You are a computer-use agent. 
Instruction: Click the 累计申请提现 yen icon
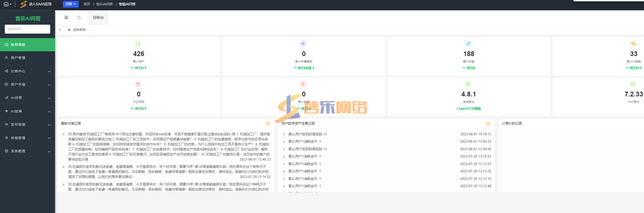point(303,43)
